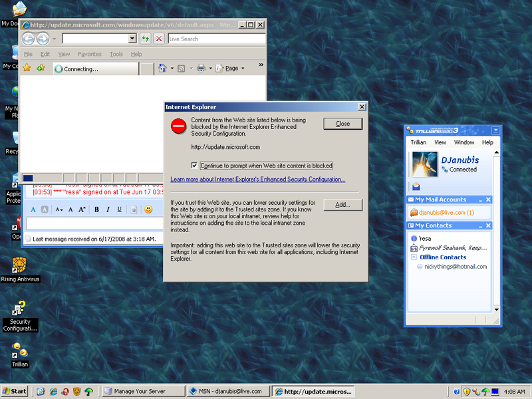Close the My Contacts panel
The width and height of the screenshot is (532, 399).
point(488,225)
